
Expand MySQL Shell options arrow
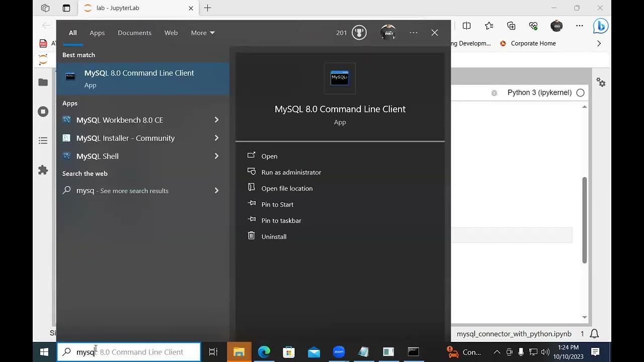[x=216, y=156]
